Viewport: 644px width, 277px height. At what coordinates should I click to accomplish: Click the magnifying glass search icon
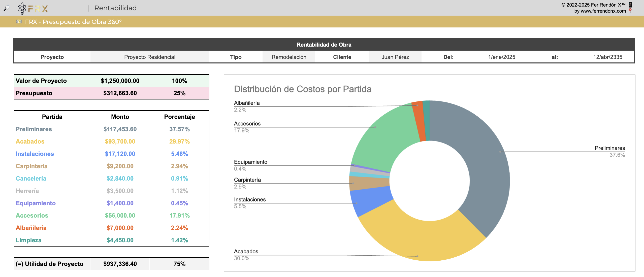[7, 8]
